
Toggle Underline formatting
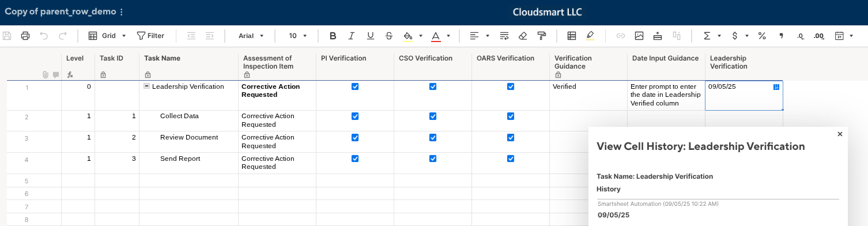click(x=370, y=36)
